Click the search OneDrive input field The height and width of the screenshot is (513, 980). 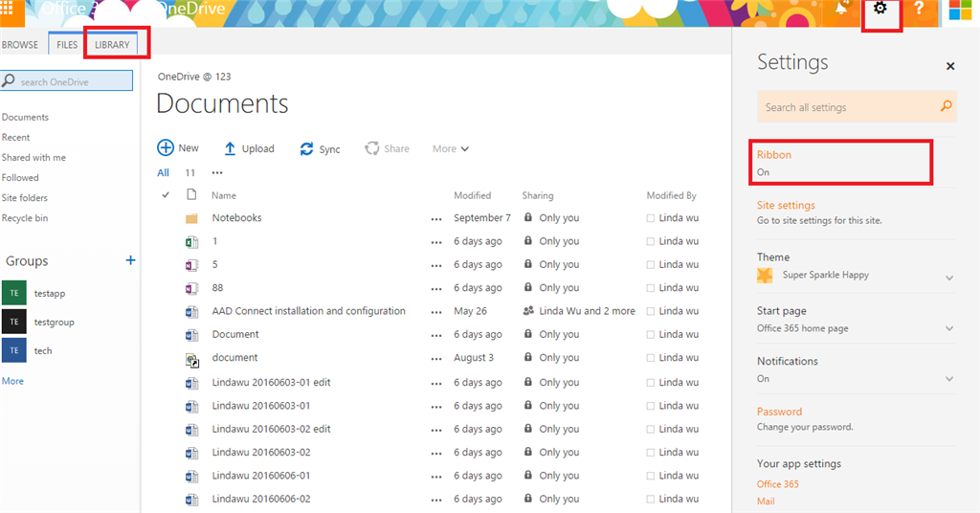click(x=66, y=80)
